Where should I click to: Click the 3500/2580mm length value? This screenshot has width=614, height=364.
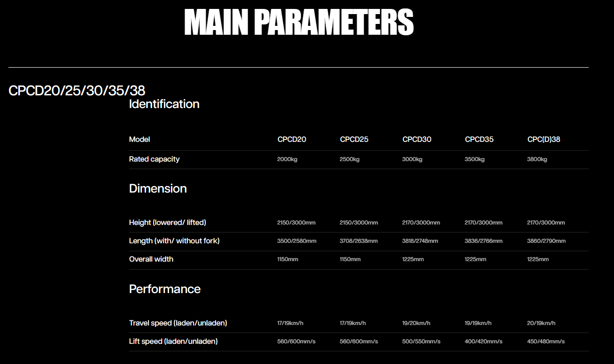click(x=296, y=241)
